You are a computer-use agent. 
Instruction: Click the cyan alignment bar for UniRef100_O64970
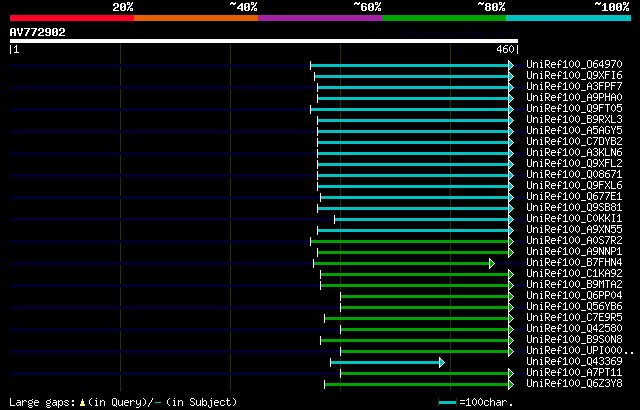(409, 66)
